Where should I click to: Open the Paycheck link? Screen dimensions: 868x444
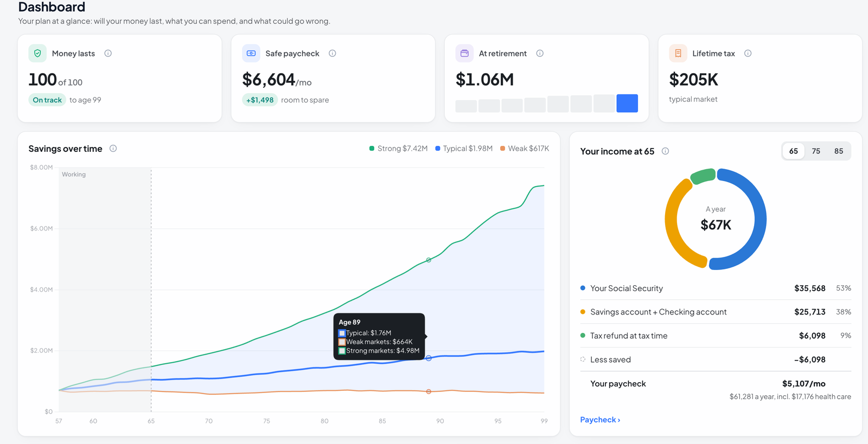point(600,420)
